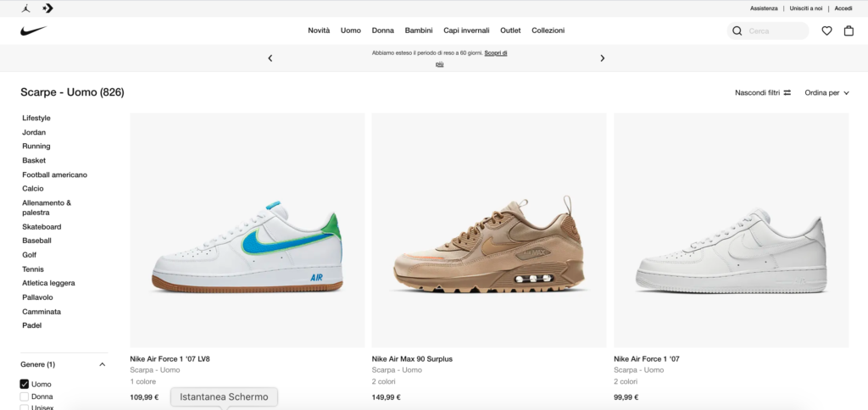Show previous banner message arrow
The width and height of the screenshot is (868, 410).
pyautogui.click(x=270, y=58)
